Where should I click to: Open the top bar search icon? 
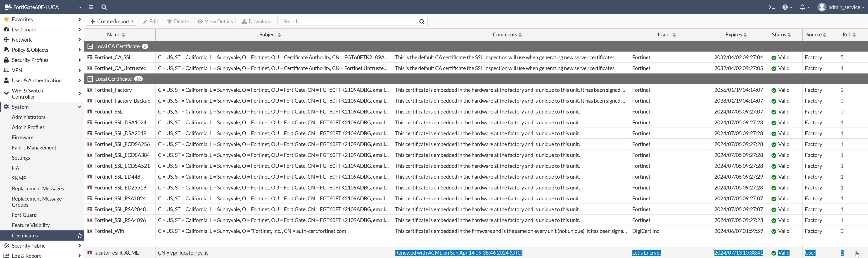104,7
